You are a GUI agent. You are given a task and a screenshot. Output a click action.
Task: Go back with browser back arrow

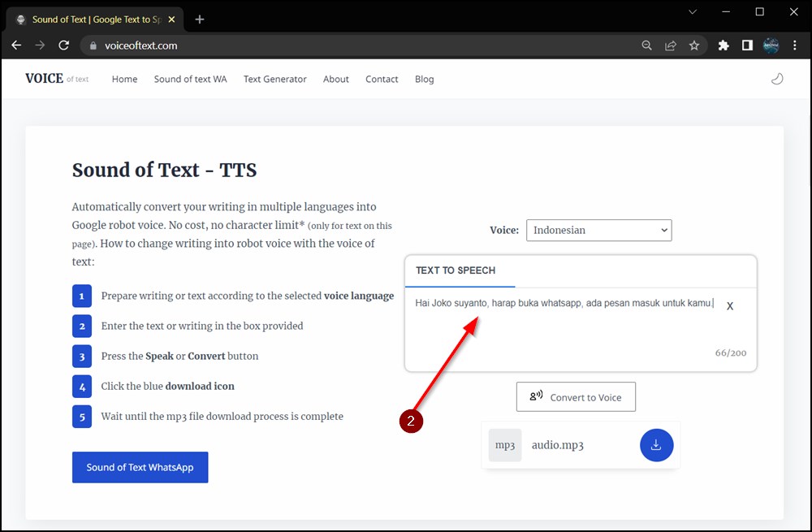[16, 45]
